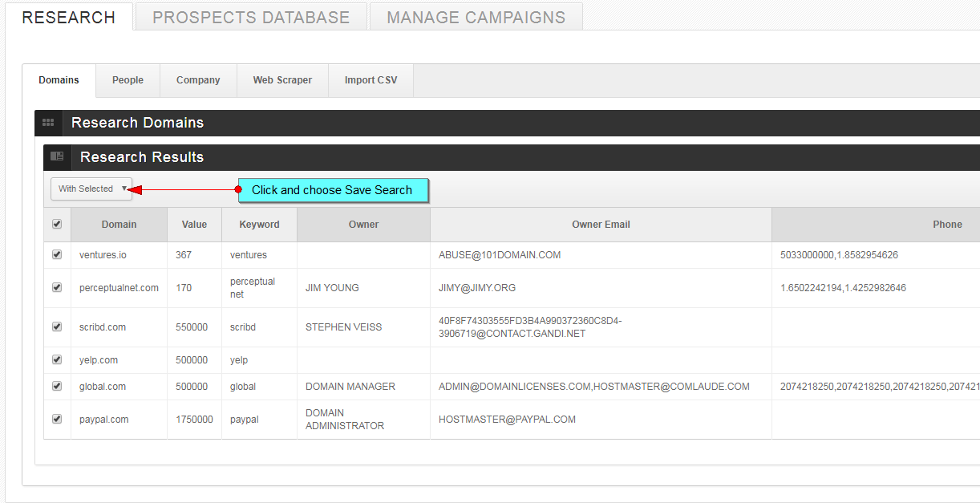Screen dimensions: 980x503
Task: Sort by the Owner column header
Action: tap(363, 225)
